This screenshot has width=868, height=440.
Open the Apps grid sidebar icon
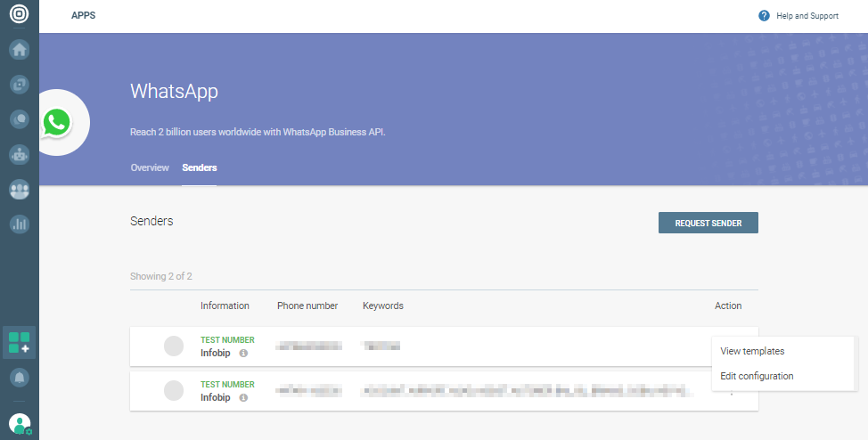tap(19, 342)
